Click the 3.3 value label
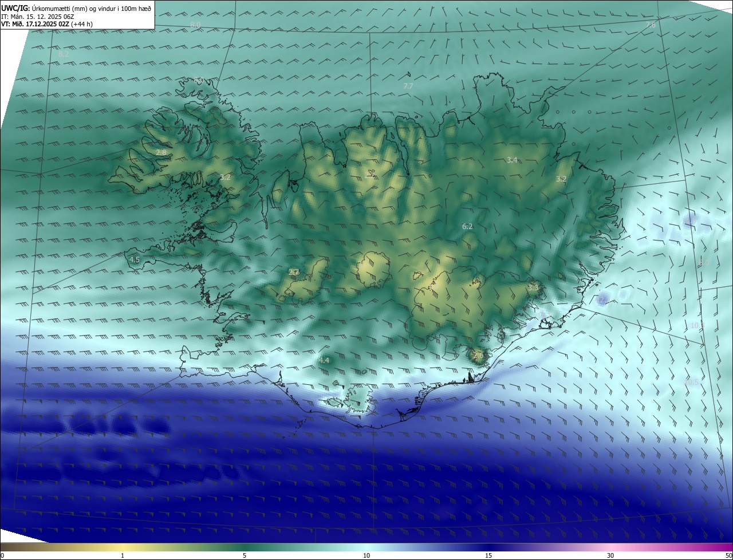 (533, 287)
